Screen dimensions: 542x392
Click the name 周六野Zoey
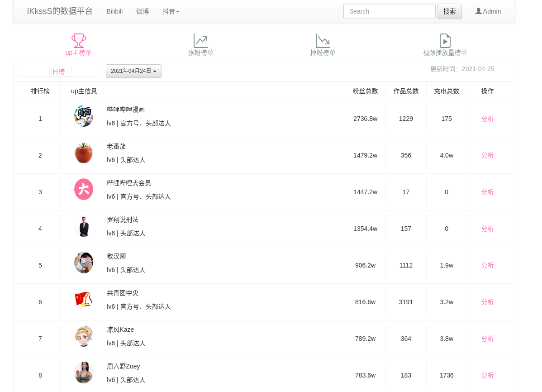[124, 366]
